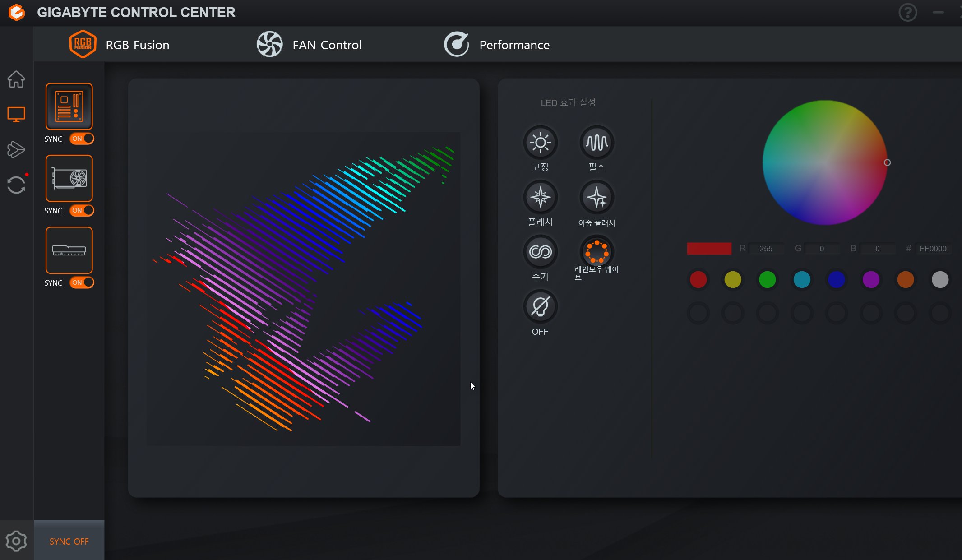Select the memory RAM device icon

coord(69,250)
